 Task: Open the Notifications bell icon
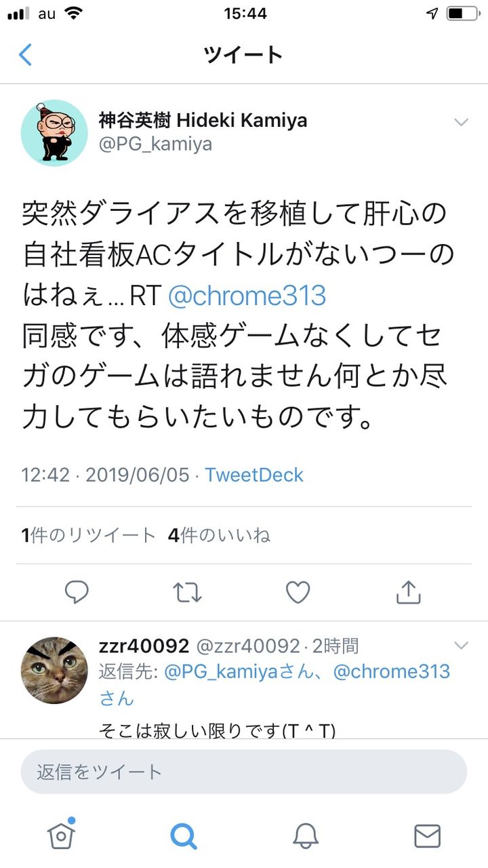pos(306,835)
